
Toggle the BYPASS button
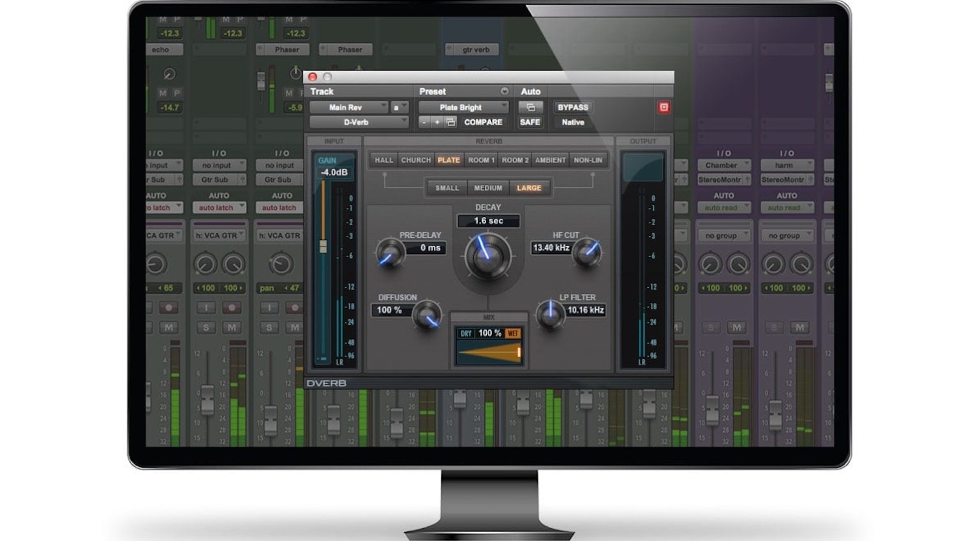click(x=572, y=107)
